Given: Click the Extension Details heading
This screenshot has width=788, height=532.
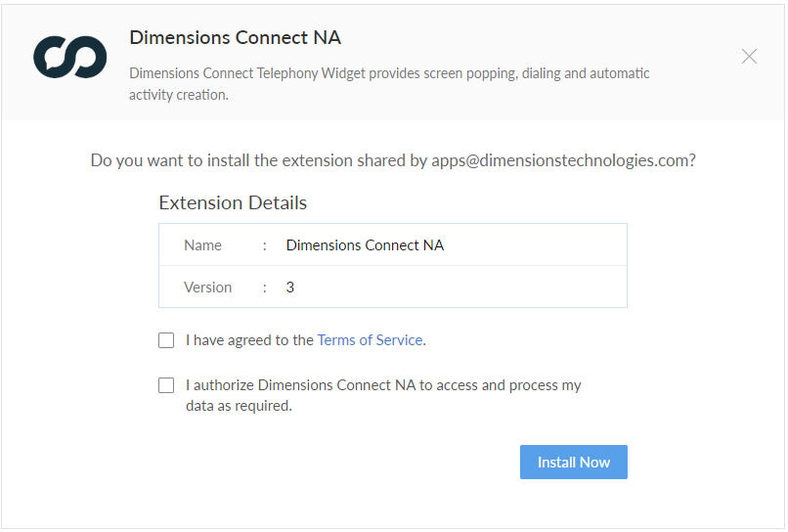Looking at the screenshot, I should point(233,203).
